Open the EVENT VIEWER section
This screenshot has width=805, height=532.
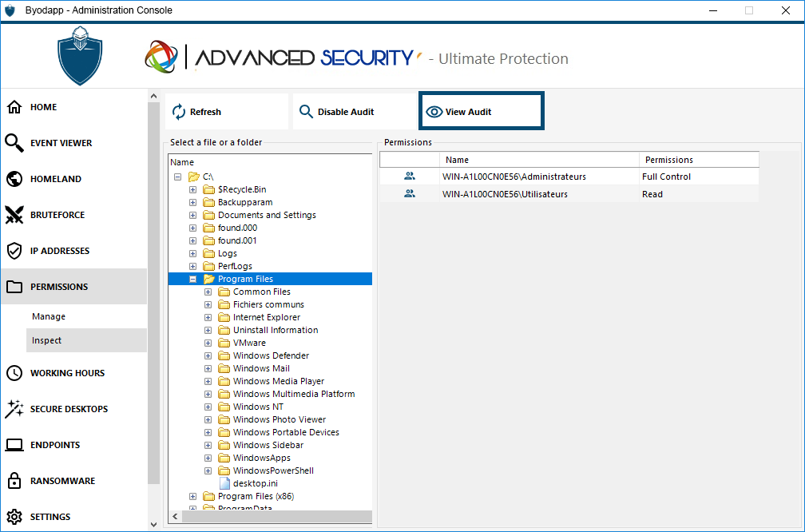[61, 143]
